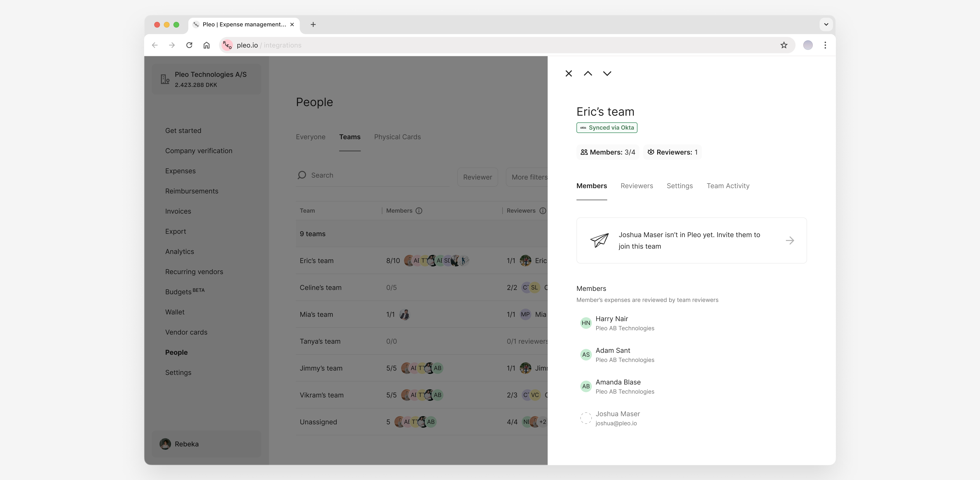Switch to Reviewers tab in team panel
Viewport: 980px width, 480px height.
coord(637,186)
